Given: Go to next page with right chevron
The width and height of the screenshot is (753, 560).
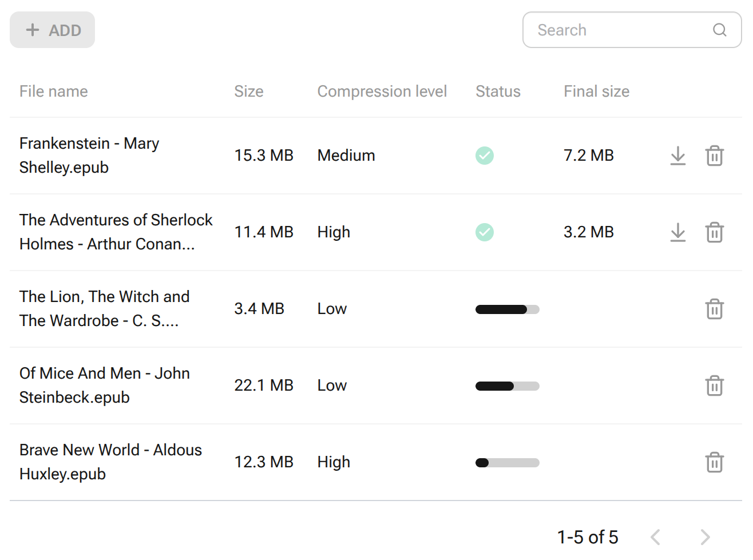Looking at the screenshot, I should click(x=705, y=537).
